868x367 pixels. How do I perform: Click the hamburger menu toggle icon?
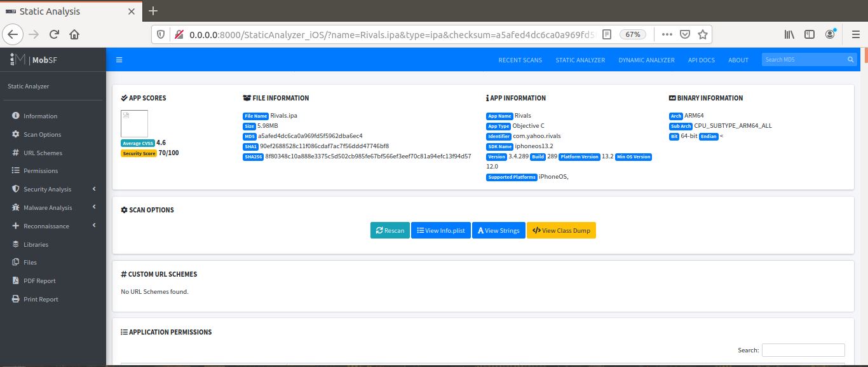[119, 60]
